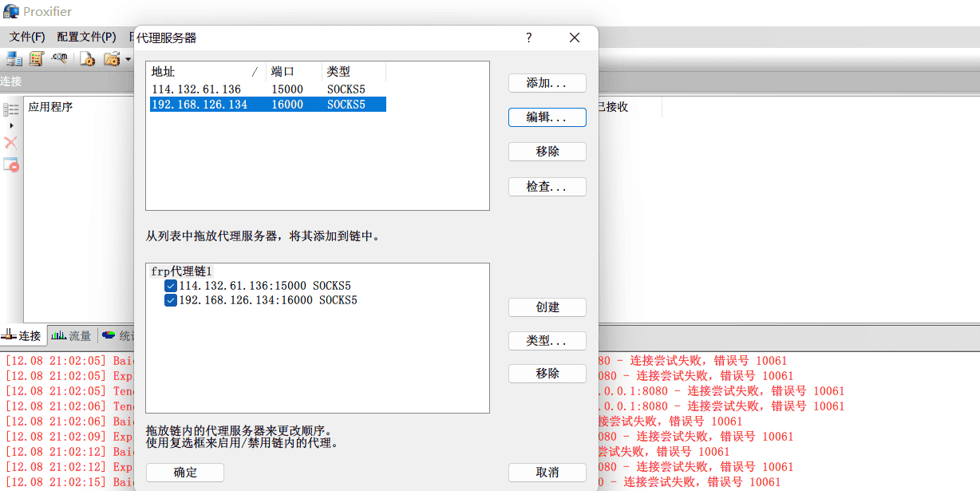Open Proxification Rules toolbar icon
The image size is (980, 491).
(36, 58)
